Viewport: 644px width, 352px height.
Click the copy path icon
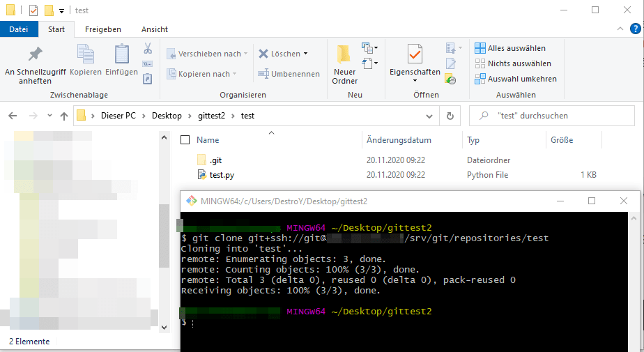(x=148, y=63)
